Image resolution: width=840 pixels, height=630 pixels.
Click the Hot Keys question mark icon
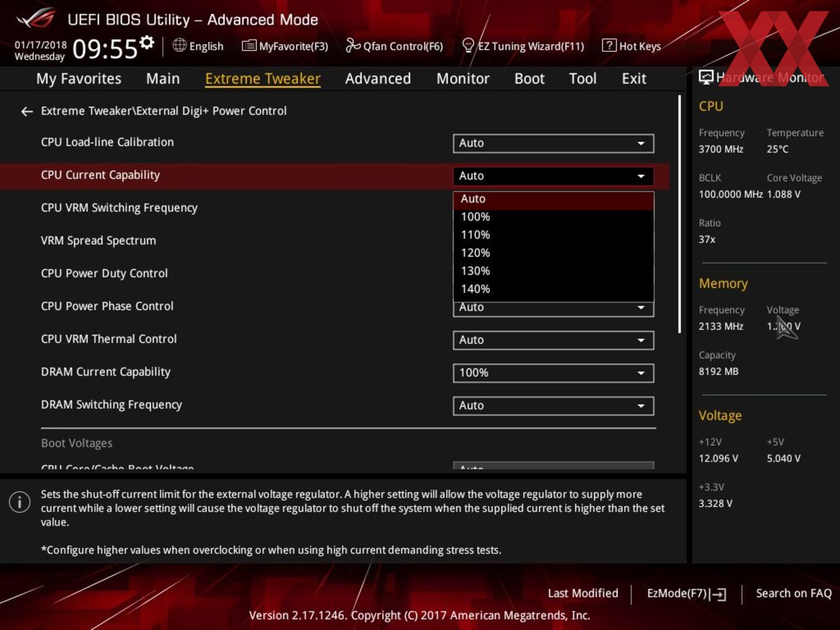pyautogui.click(x=609, y=45)
